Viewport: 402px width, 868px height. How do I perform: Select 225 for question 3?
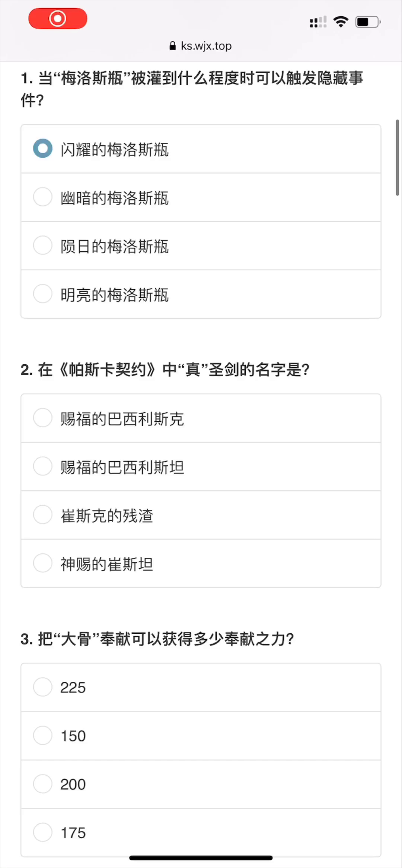click(43, 687)
